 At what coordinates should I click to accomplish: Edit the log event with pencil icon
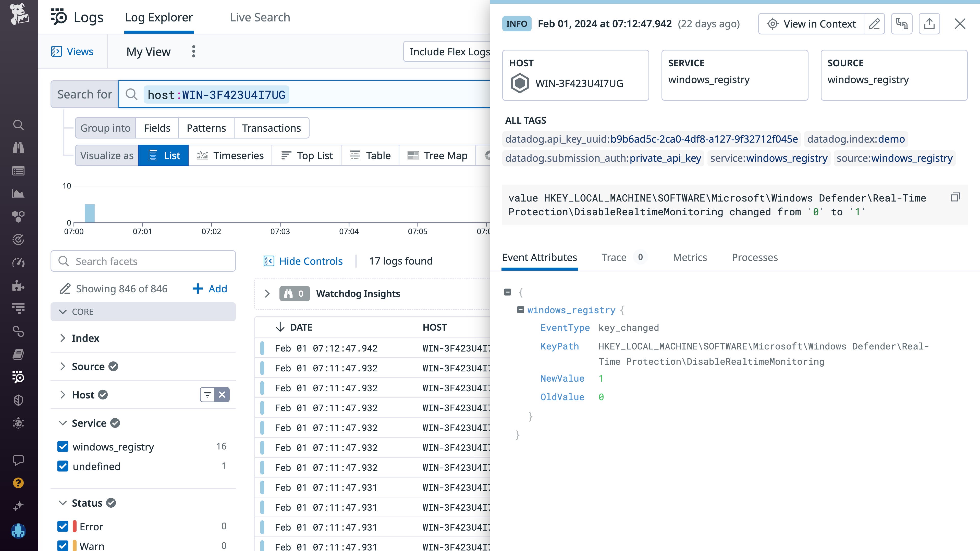click(874, 23)
